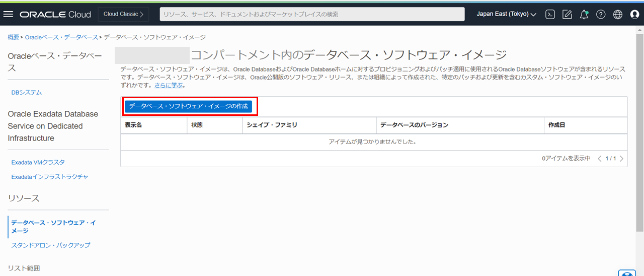Viewport: 644px width, 276px height.
Task: Open スタンドアロン・バックアップ in resources list
Action: tap(51, 245)
